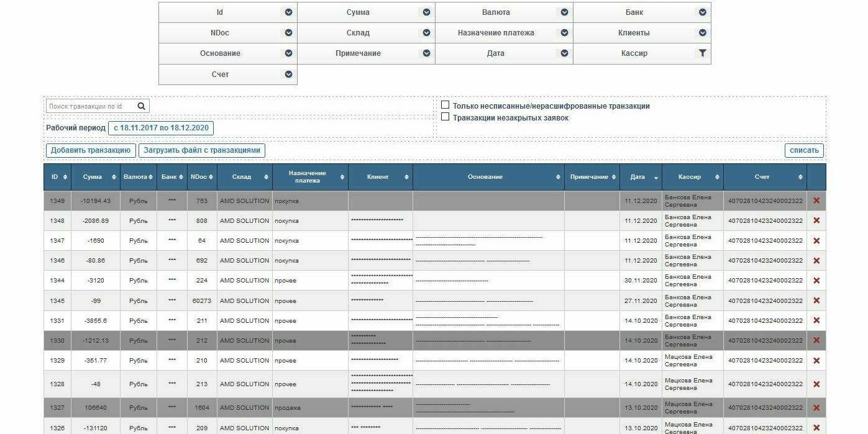Sort table by Клиент column header
Screen dimensions: 868x434
[x=380, y=177]
